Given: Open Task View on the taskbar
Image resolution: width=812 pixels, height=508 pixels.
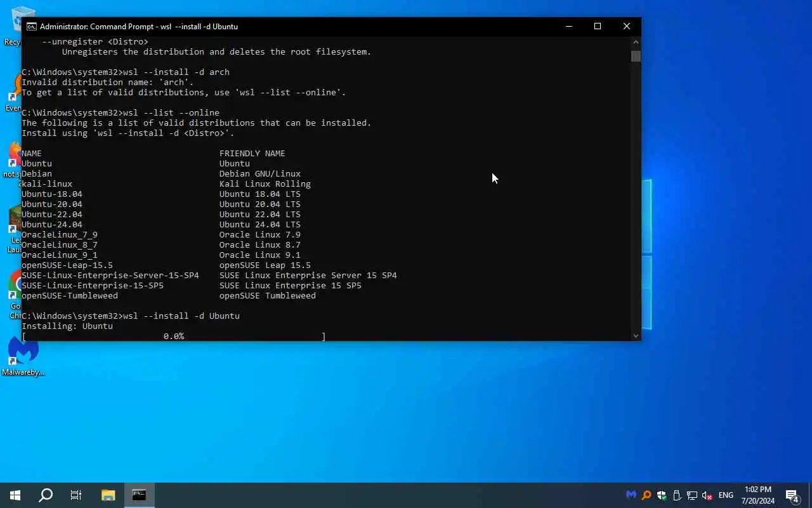Looking at the screenshot, I should [76, 495].
